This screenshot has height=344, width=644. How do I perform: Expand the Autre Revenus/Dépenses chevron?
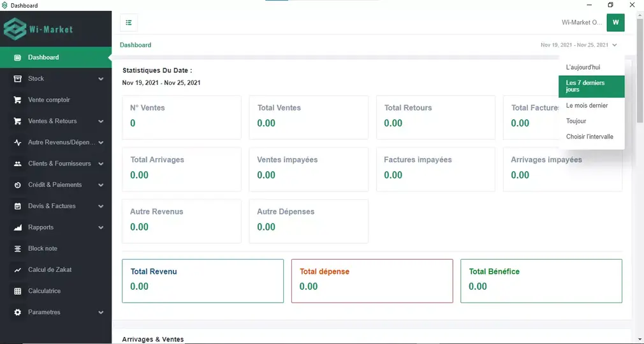(x=101, y=142)
